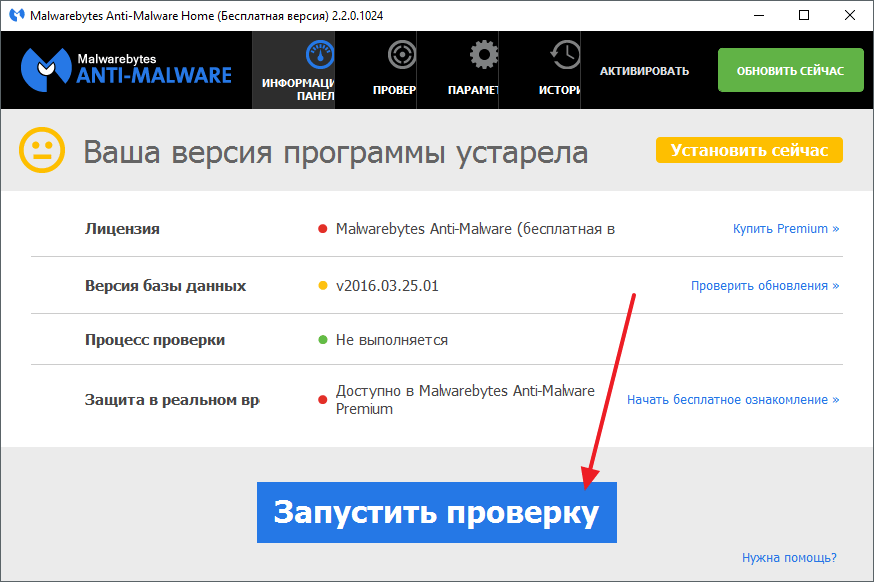Image resolution: width=874 pixels, height=582 pixels.
Task: Click the red real-time protection status dot
Action: pyautogui.click(x=323, y=400)
